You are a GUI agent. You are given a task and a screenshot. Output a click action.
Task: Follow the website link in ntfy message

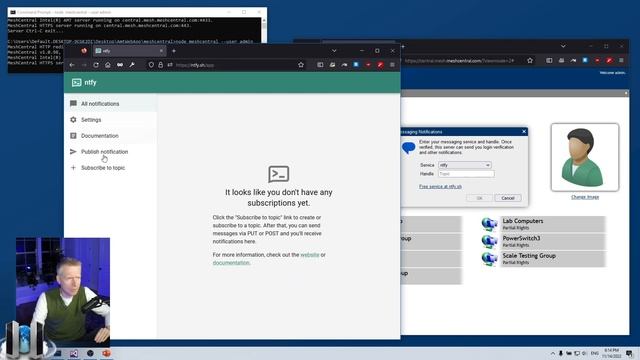coord(310,255)
